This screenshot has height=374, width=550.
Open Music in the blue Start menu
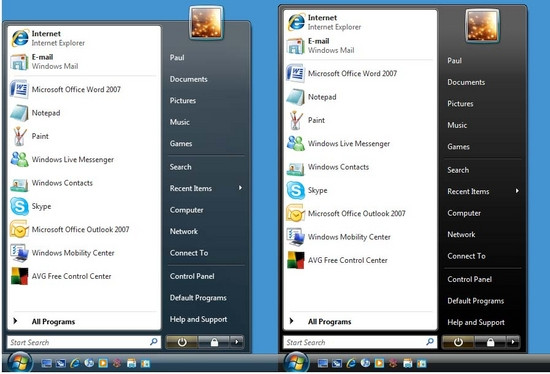206,122
